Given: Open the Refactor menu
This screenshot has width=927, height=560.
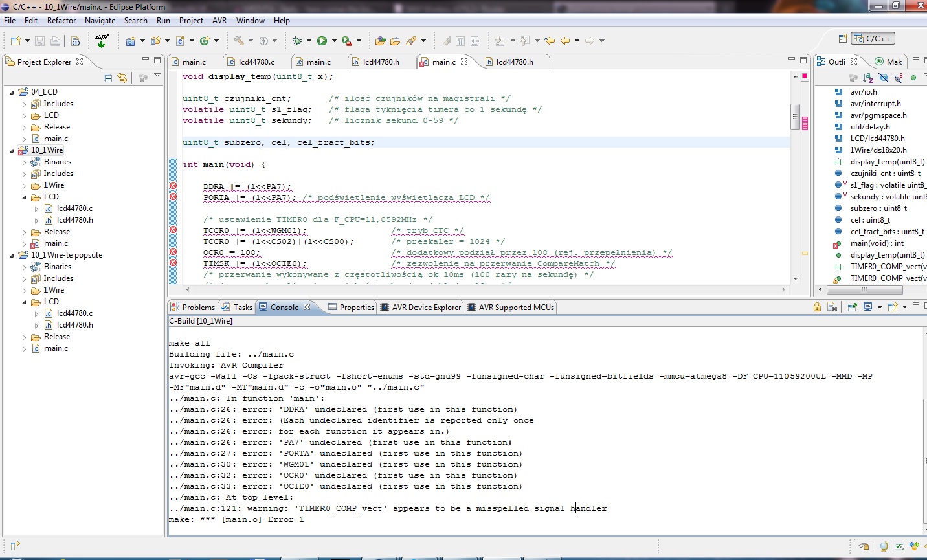Looking at the screenshot, I should tap(61, 21).
